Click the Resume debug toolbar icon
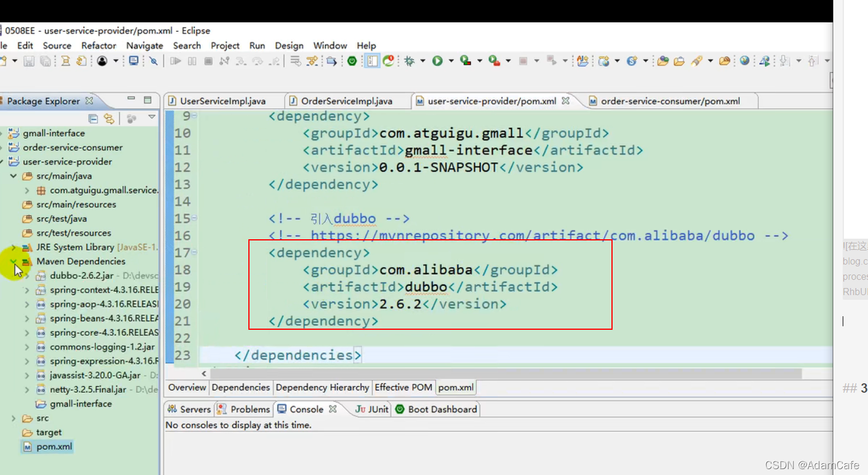This screenshot has height=475, width=868. coord(175,61)
